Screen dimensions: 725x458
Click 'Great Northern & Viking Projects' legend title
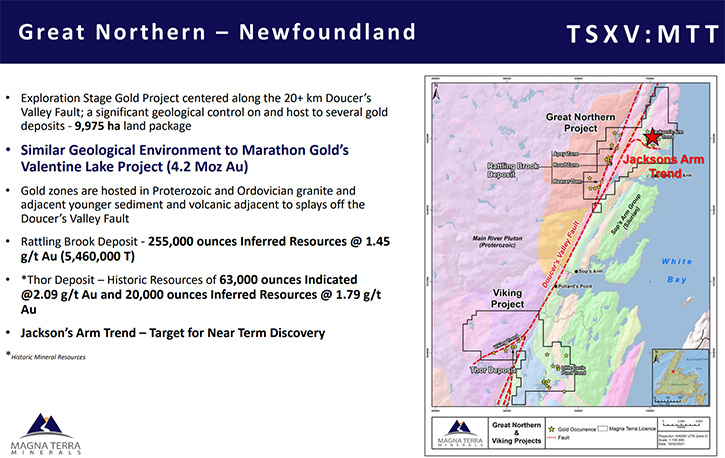[x=516, y=433]
